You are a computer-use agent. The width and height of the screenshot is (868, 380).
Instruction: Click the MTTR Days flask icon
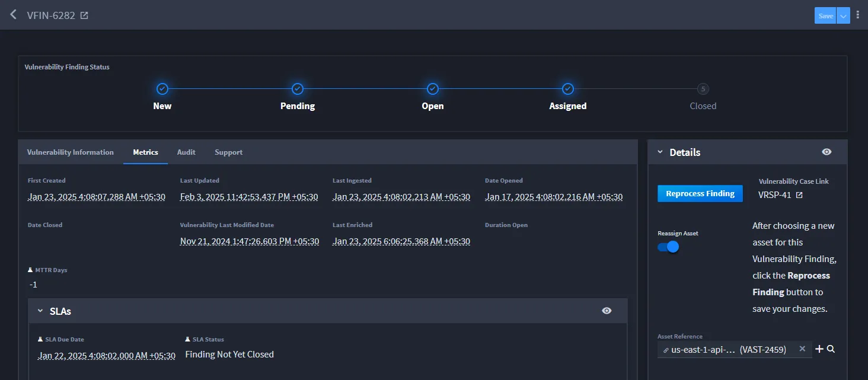pos(30,270)
